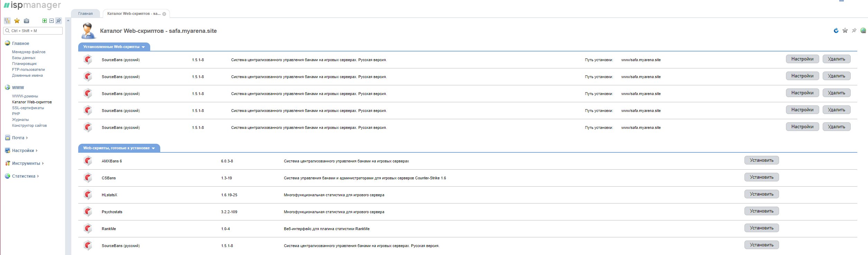Install RankMe with Установить button
Viewport: 868px width, 255px height.
point(761,228)
